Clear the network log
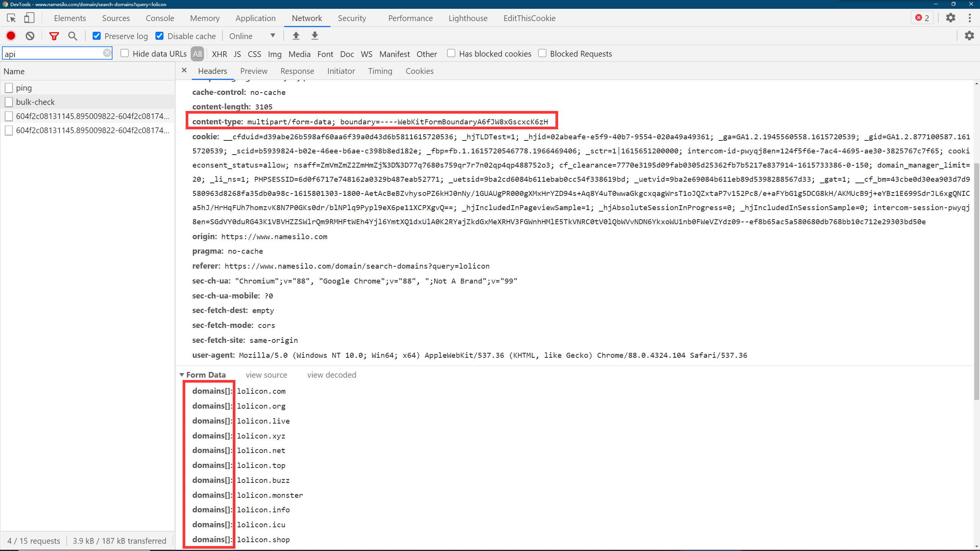 click(x=30, y=36)
